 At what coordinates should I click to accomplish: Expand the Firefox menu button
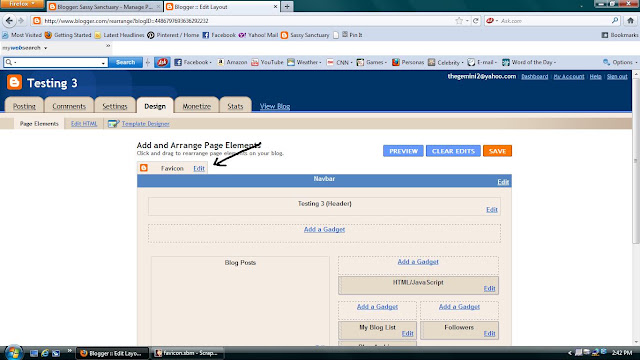point(22,4)
